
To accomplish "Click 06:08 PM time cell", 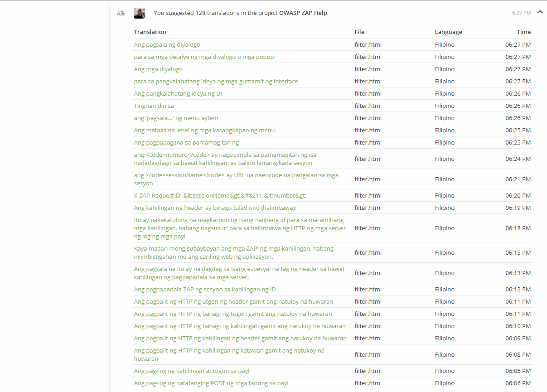I will 518,354.
